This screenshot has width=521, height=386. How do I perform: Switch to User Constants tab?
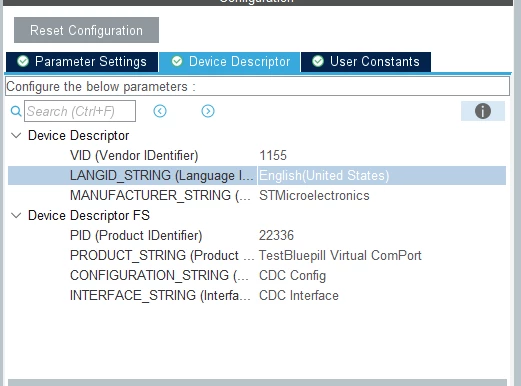(x=366, y=62)
